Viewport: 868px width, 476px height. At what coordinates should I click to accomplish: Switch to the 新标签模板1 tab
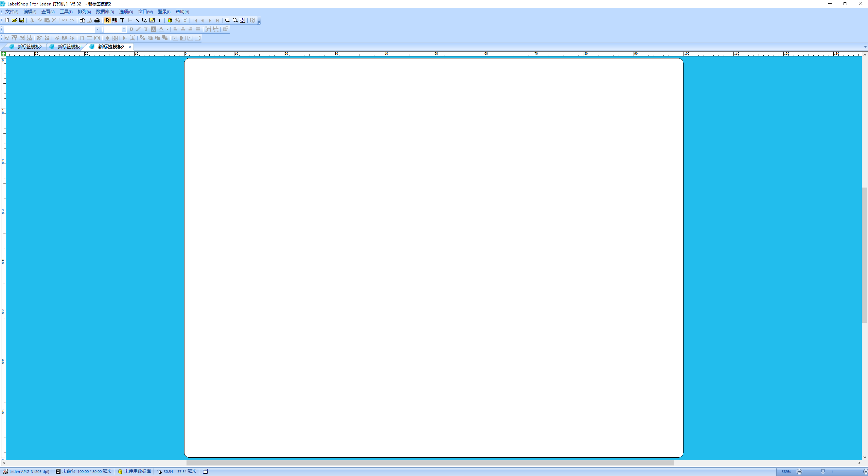(69, 47)
